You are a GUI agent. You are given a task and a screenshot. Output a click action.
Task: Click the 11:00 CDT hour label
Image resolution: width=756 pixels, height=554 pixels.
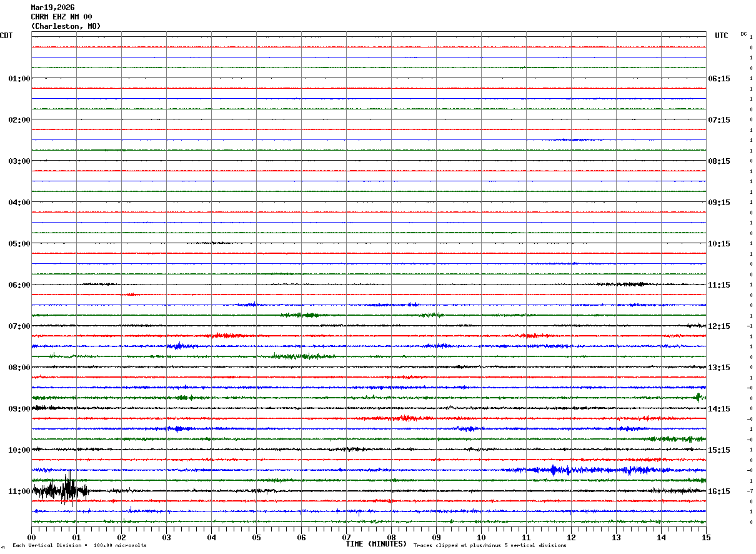19,491
